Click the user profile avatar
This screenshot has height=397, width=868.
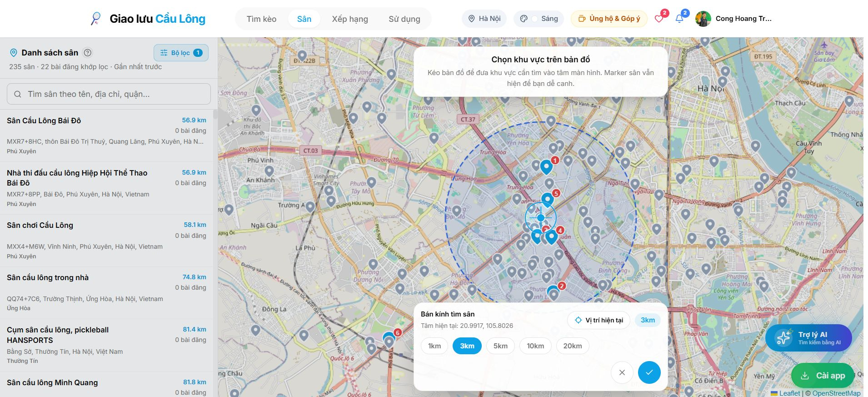(703, 19)
